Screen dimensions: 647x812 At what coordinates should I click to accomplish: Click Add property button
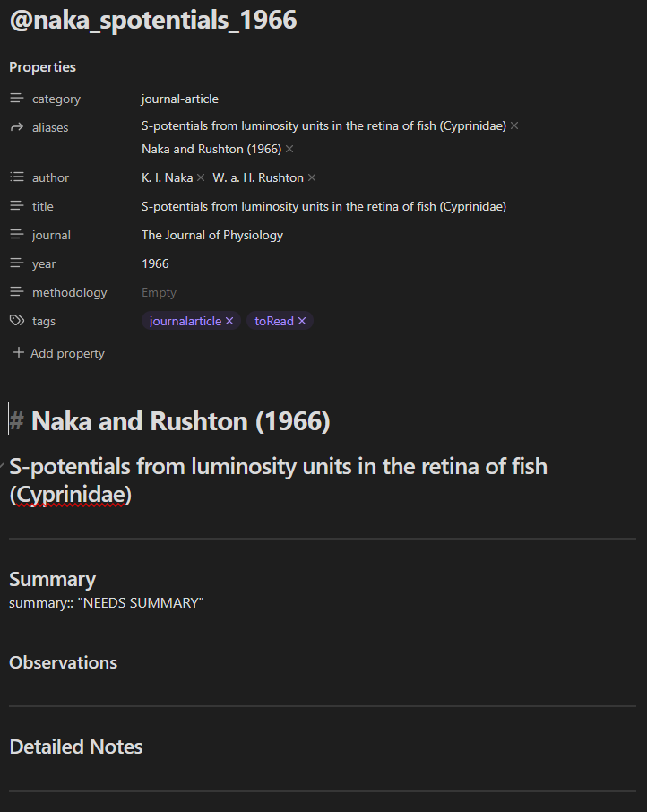click(x=59, y=353)
